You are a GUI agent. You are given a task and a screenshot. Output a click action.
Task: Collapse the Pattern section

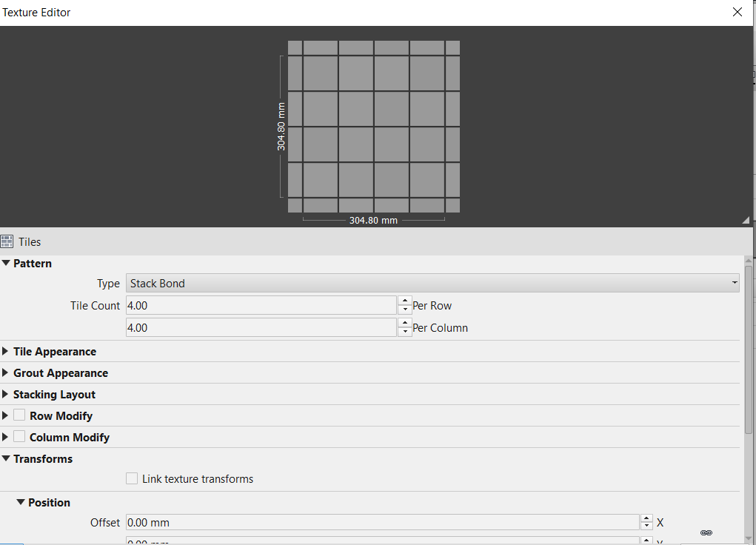pyautogui.click(x=6, y=264)
